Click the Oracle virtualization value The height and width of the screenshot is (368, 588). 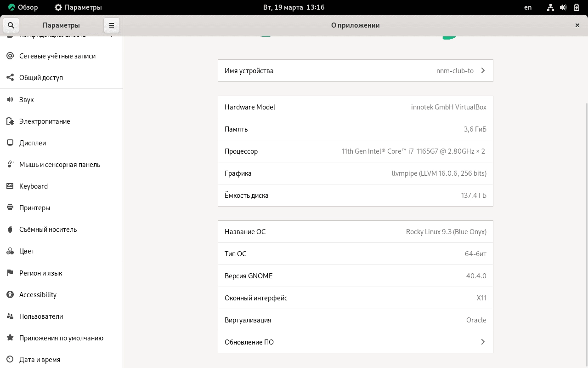[x=476, y=320]
